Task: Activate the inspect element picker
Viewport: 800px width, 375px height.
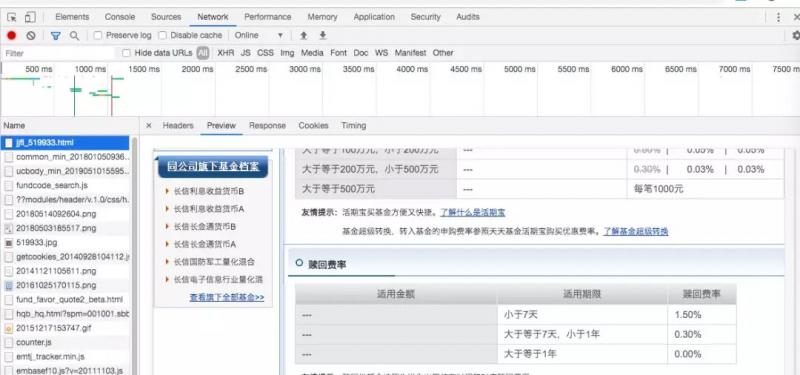Action: click(x=12, y=17)
